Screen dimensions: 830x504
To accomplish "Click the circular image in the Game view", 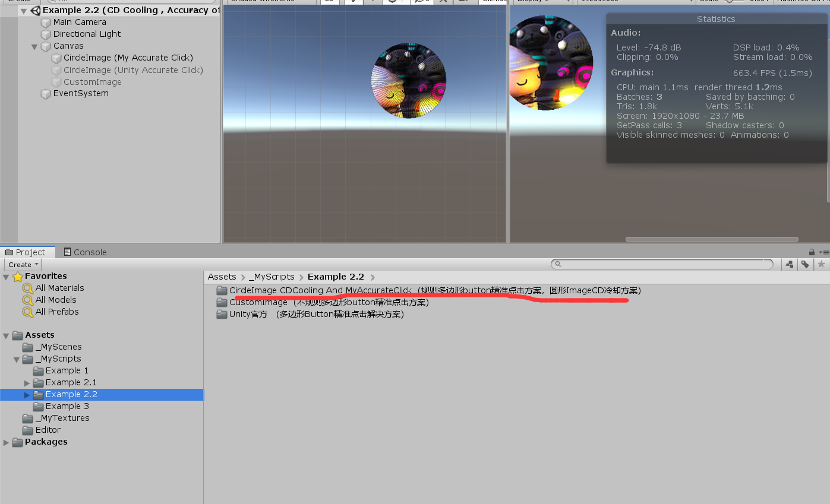I will click(551, 63).
